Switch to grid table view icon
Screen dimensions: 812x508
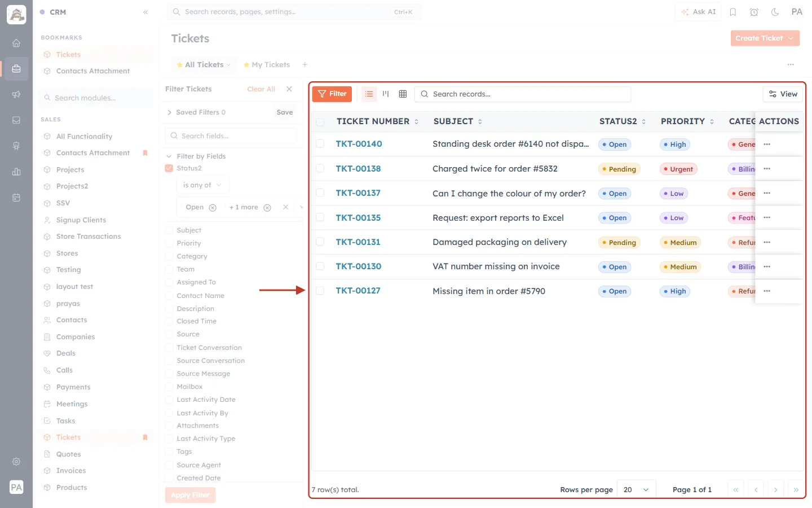[x=403, y=94]
